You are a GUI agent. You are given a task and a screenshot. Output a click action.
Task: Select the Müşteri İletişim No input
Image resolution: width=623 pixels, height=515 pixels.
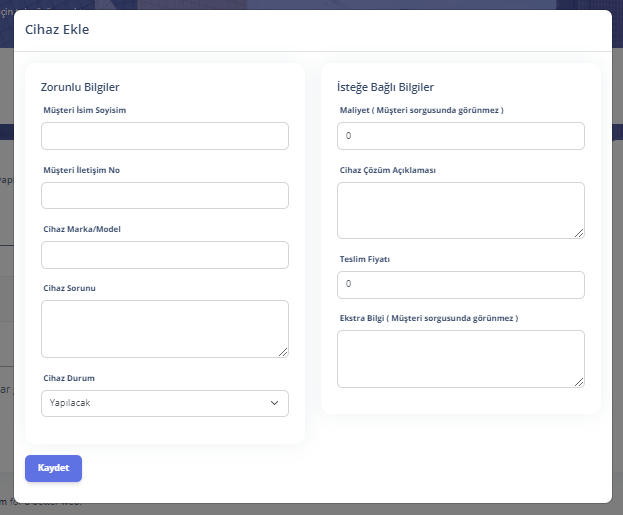[x=165, y=196]
